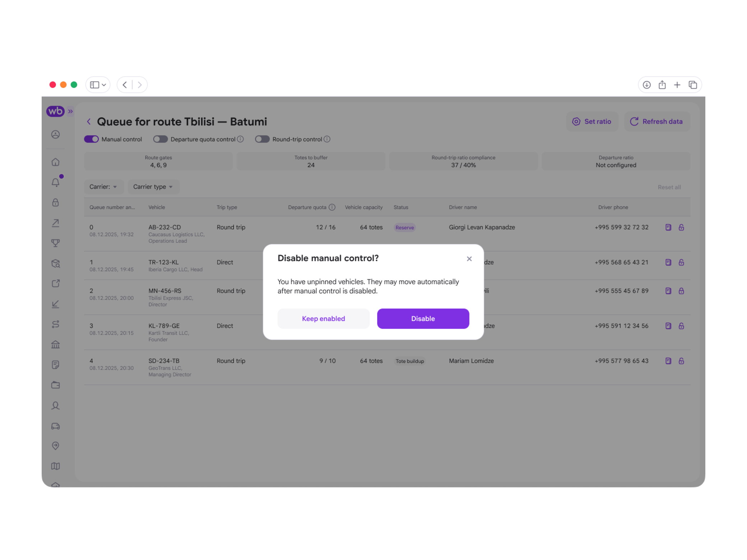Click driver name Mariam Lomidze
The image size is (747, 560).
pyautogui.click(x=471, y=361)
